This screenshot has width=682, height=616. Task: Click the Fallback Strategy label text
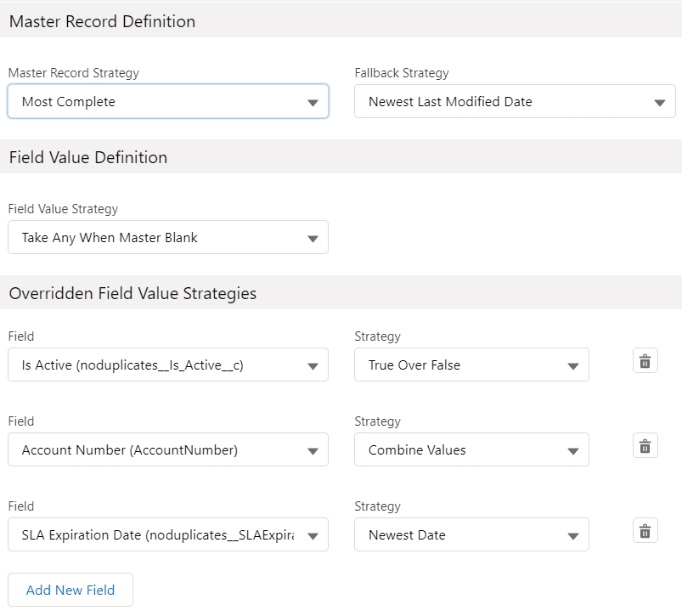pos(402,73)
